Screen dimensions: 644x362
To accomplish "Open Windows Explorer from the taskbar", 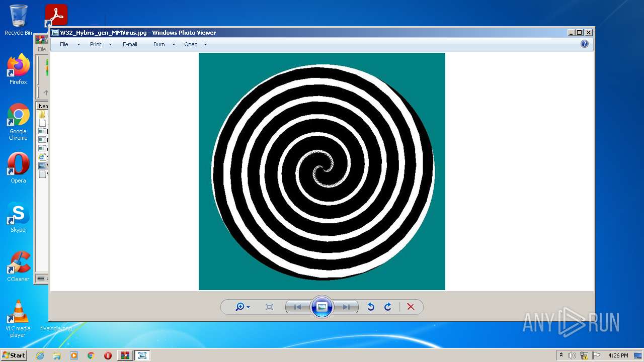I will coord(57,355).
